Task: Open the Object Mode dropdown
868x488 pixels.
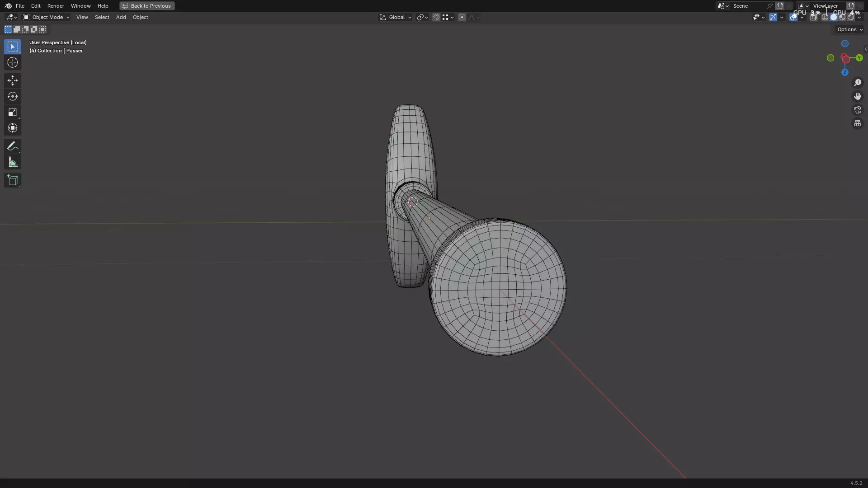Action: [x=46, y=17]
